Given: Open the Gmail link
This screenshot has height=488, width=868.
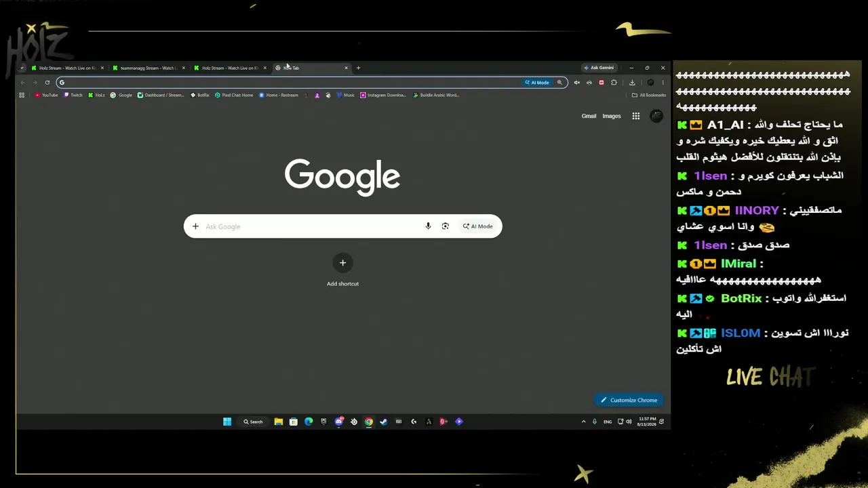Looking at the screenshot, I should click(x=589, y=116).
